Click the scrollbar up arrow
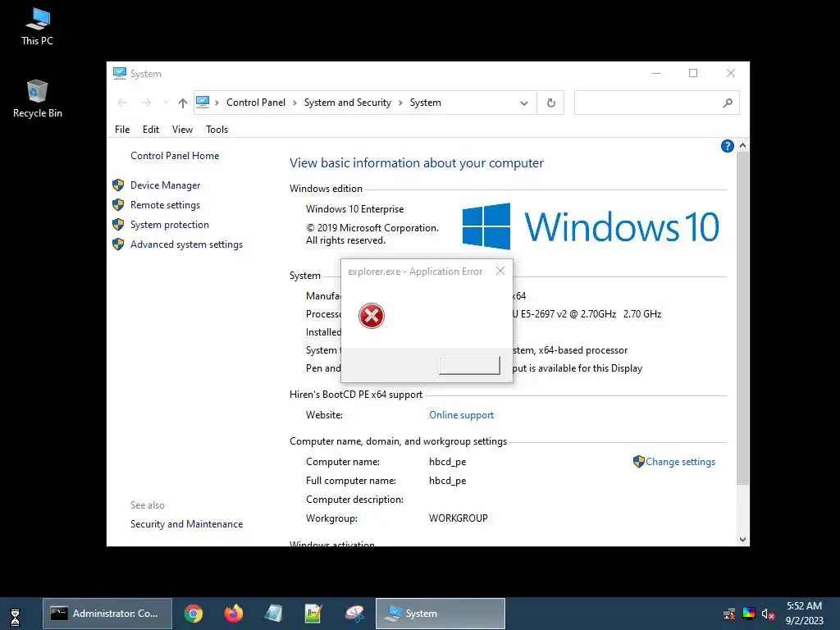The image size is (840, 630). pyautogui.click(x=742, y=146)
